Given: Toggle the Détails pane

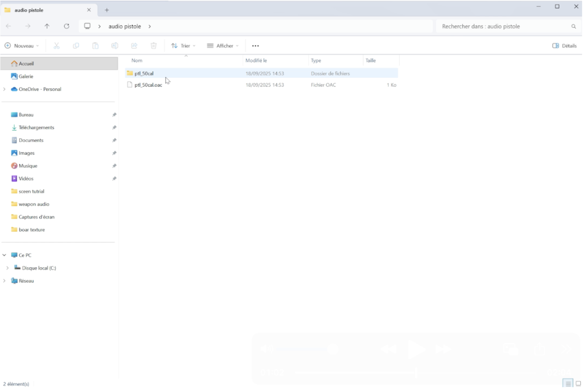Looking at the screenshot, I should coord(564,46).
